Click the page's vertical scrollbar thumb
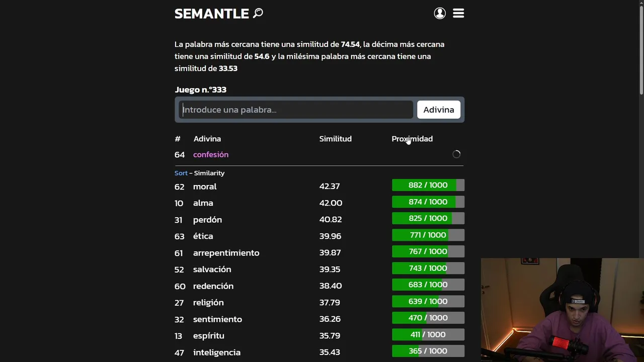 tap(641, 48)
